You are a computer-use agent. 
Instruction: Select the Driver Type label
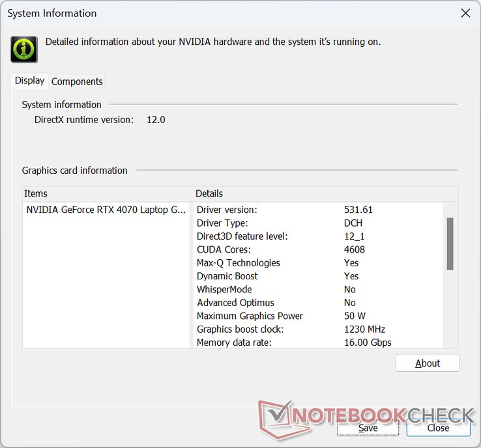[222, 223]
